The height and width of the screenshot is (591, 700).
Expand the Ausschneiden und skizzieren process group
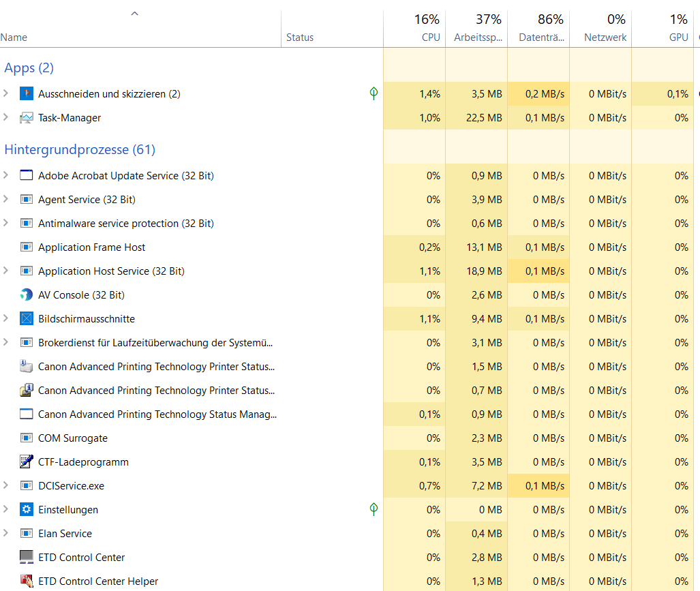click(6, 93)
